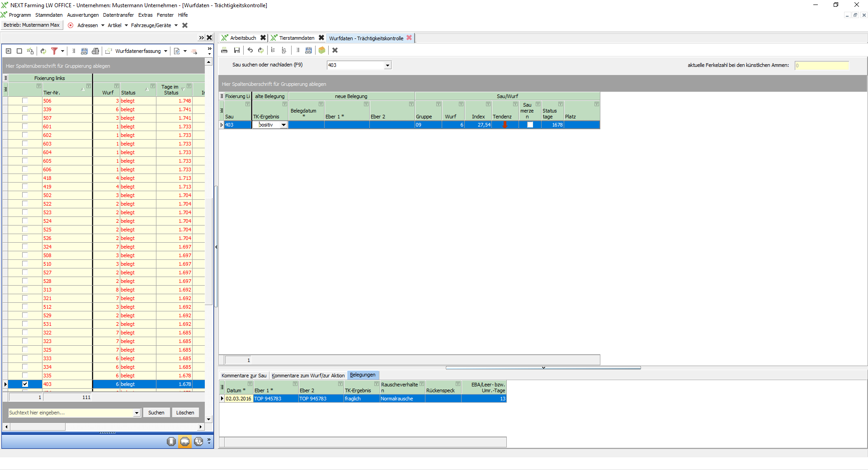Viewport: 868px width, 470px height.
Task: Tick the checkbox for animal 506
Action: [25, 101]
